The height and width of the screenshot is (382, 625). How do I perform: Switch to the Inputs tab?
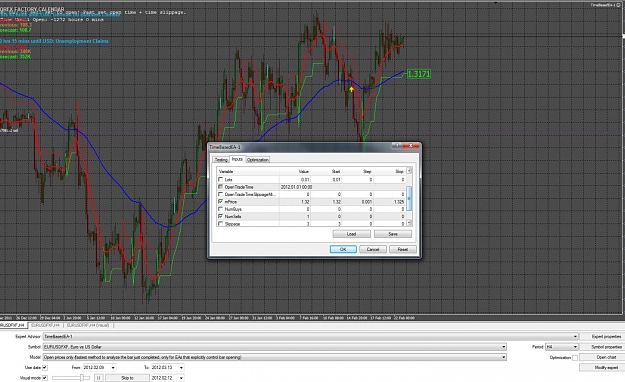coord(237,159)
